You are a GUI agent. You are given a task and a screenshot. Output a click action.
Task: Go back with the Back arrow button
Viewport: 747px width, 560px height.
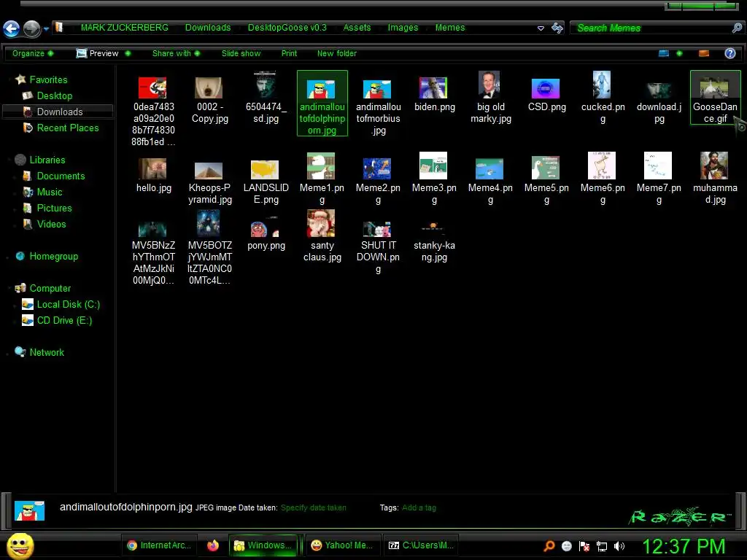[x=12, y=28]
